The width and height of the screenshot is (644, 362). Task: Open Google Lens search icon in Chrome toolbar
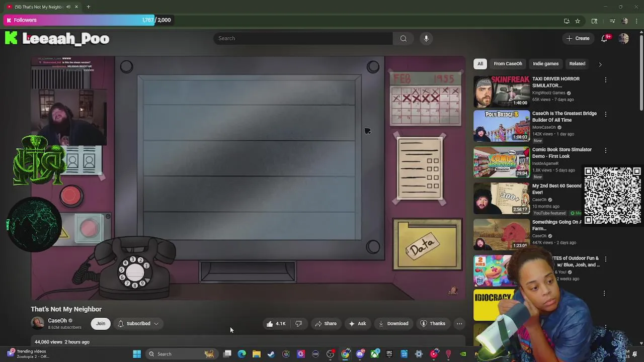coord(594,21)
